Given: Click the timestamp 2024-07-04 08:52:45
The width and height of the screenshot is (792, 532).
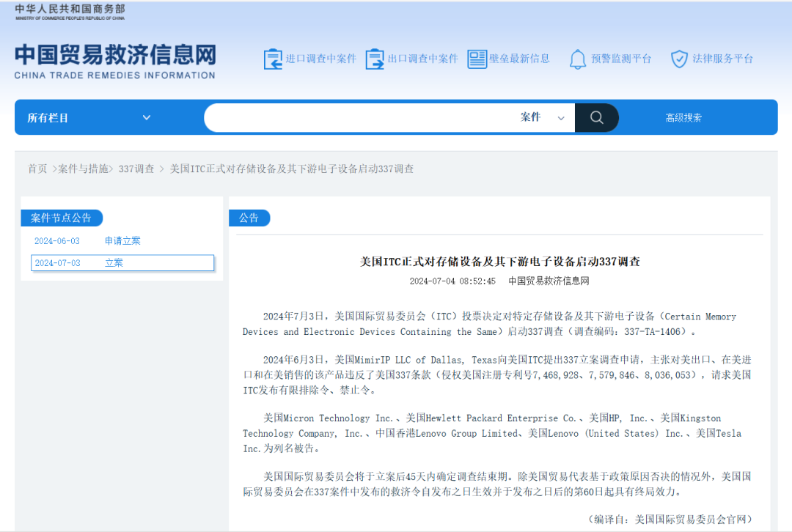Looking at the screenshot, I should [452, 281].
